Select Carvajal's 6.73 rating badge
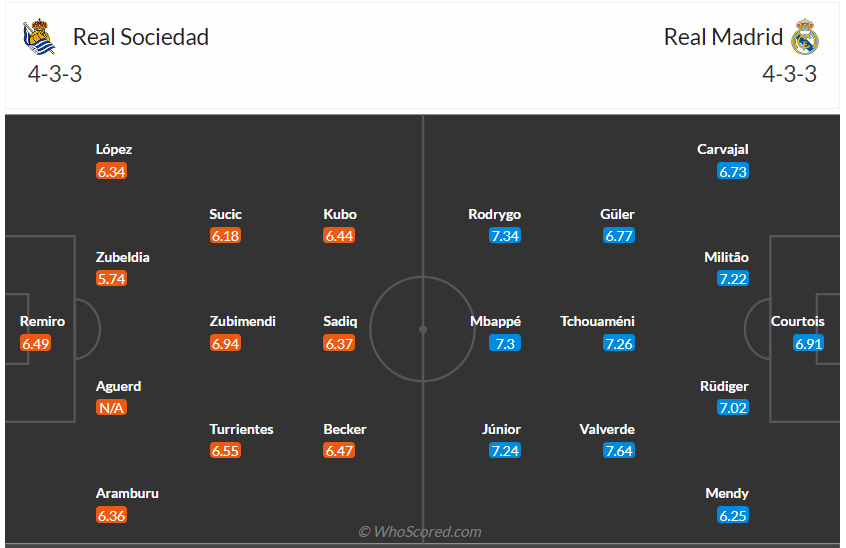 (x=733, y=172)
